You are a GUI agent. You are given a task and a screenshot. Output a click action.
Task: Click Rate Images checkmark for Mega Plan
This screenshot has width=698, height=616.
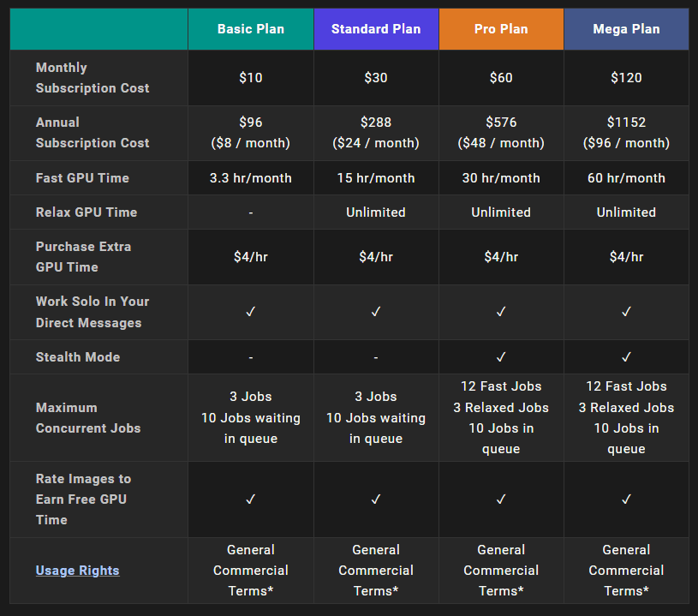[x=626, y=499]
